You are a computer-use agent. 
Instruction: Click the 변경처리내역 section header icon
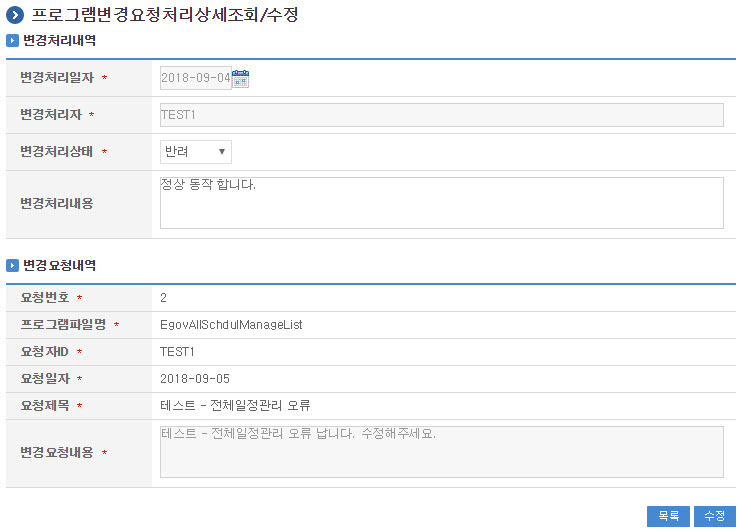click(12, 41)
